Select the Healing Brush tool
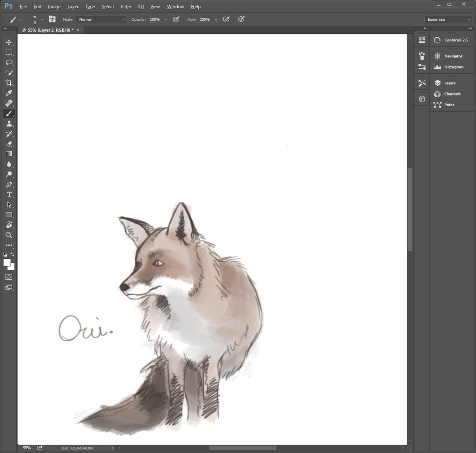The width and height of the screenshot is (476, 453). (x=9, y=103)
